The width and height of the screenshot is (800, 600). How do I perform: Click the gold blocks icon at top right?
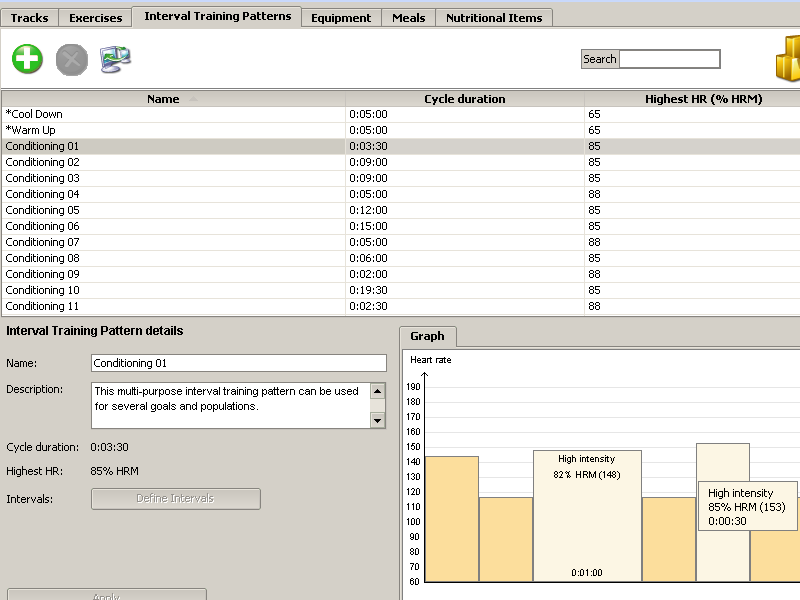(787, 60)
